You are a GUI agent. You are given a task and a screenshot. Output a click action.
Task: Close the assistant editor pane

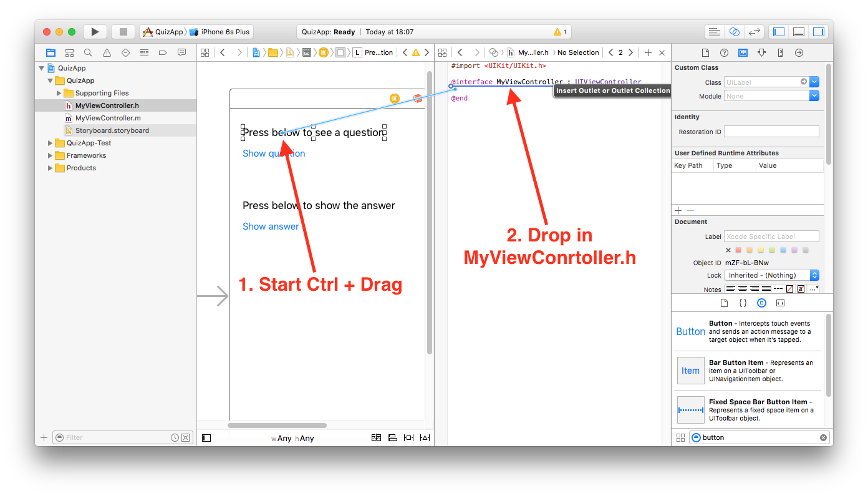pyautogui.click(x=662, y=52)
